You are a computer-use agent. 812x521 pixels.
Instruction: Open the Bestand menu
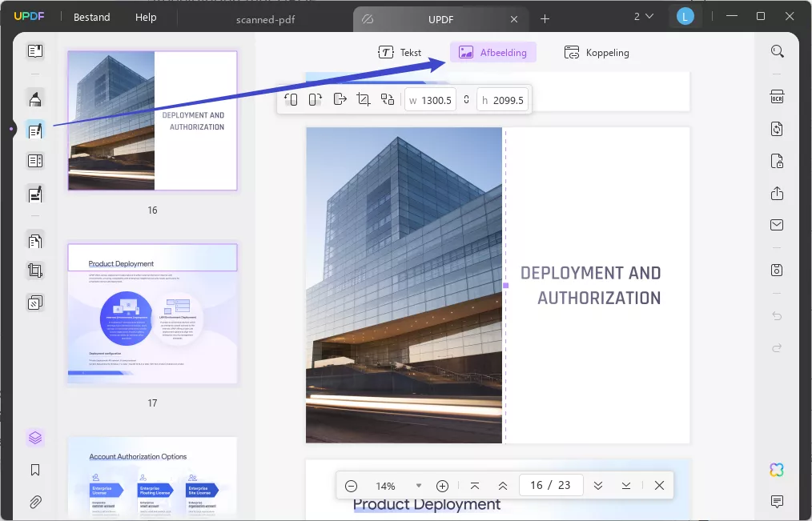click(x=90, y=17)
